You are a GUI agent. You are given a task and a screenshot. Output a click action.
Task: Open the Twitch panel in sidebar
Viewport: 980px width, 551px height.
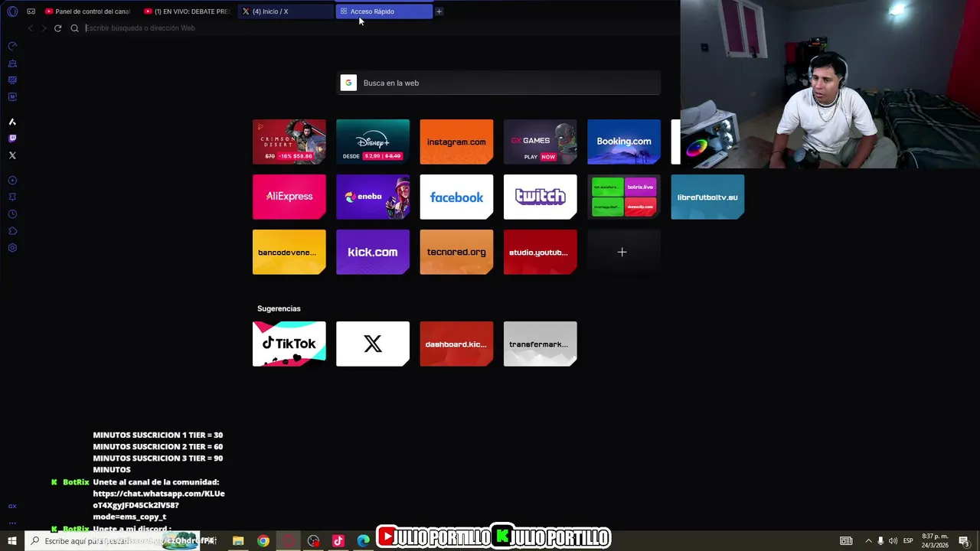12,139
